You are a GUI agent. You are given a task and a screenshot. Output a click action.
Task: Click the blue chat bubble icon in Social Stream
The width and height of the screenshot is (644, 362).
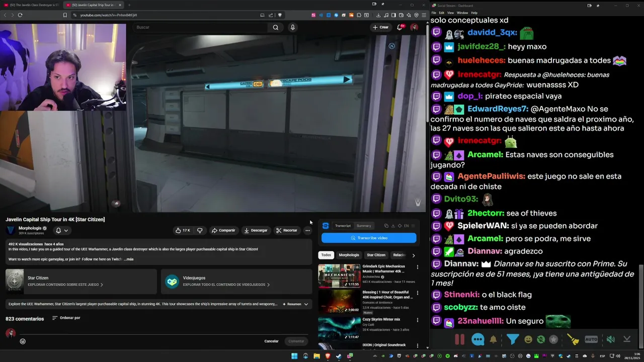coord(478,339)
